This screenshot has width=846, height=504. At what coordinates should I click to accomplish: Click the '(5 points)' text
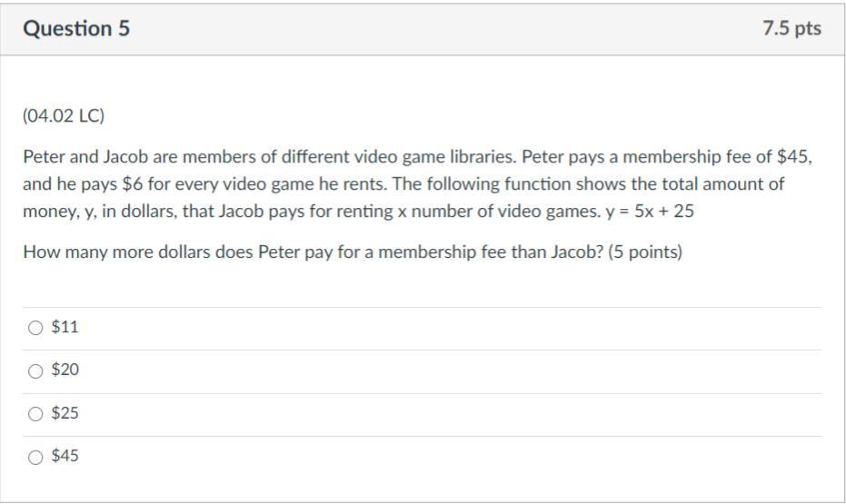[645, 252]
